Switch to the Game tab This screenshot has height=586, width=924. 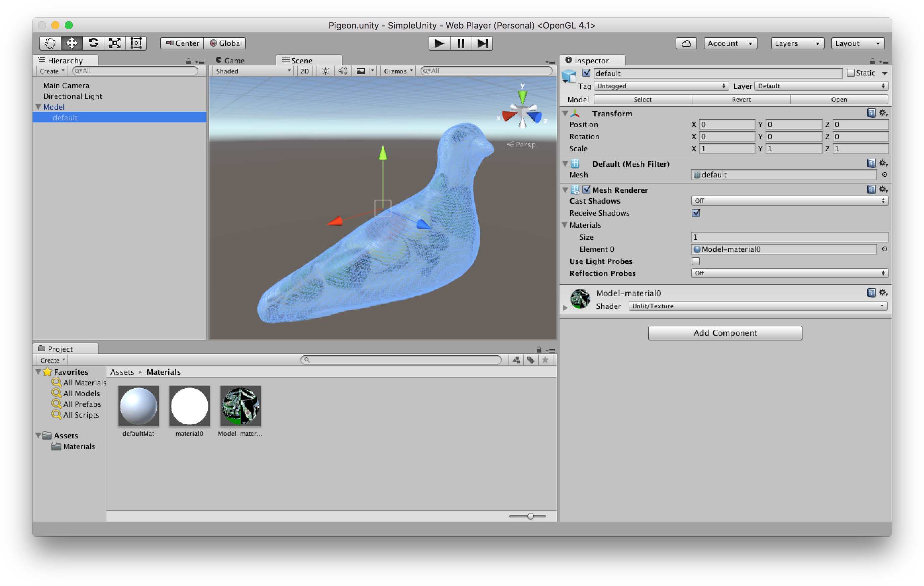(x=230, y=60)
